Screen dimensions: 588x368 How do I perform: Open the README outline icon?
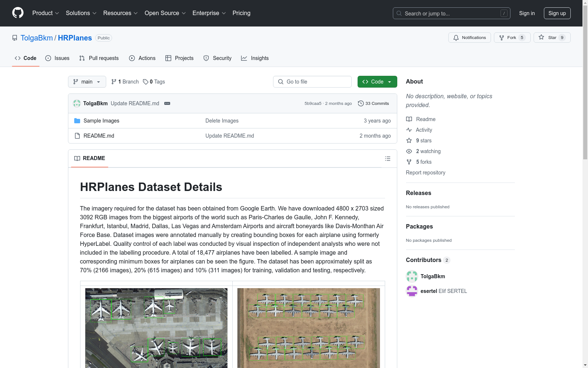click(387, 159)
